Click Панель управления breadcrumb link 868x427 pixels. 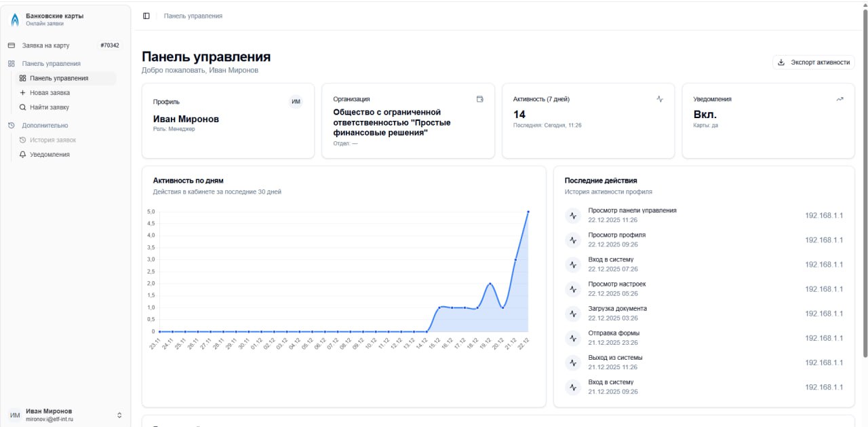click(193, 16)
